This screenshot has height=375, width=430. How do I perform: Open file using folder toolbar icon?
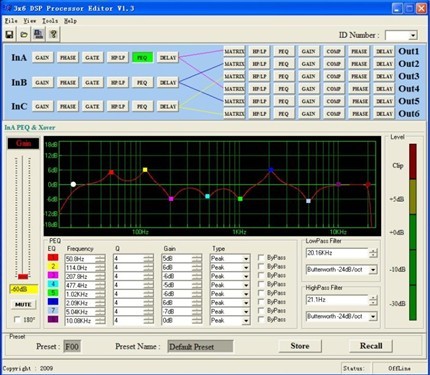click(x=24, y=34)
